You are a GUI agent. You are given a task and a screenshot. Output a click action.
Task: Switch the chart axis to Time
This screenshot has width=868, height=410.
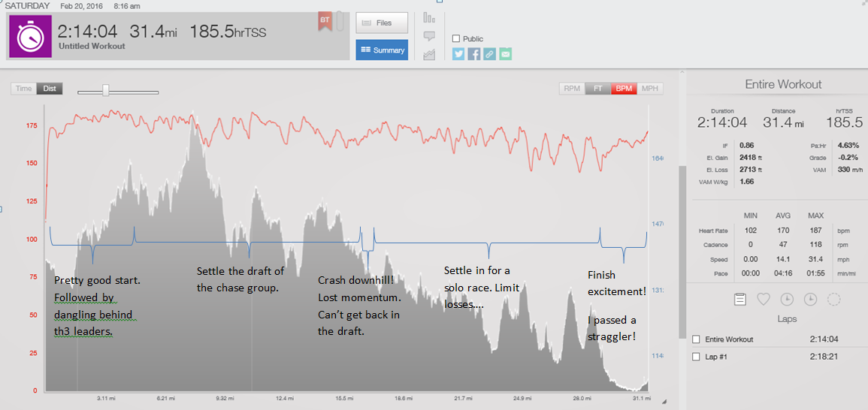pos(24,89)
